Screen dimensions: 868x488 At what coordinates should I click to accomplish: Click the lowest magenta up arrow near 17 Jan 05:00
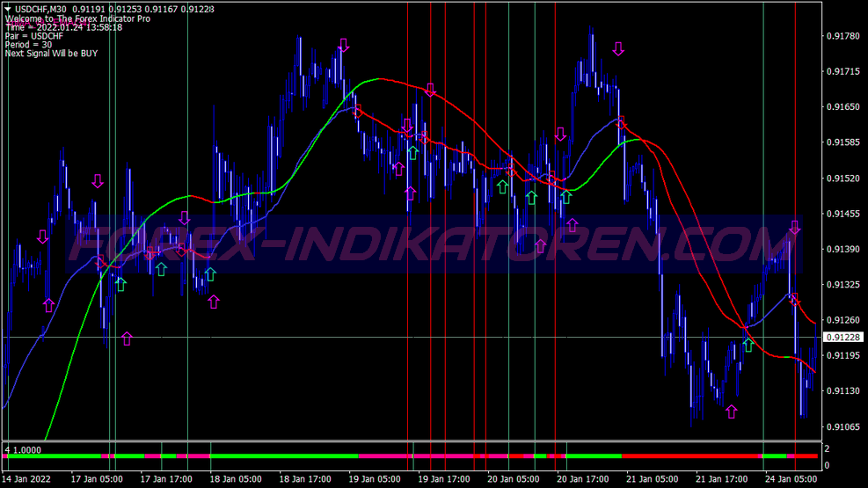pyautogui.click(x=127, y=339)
